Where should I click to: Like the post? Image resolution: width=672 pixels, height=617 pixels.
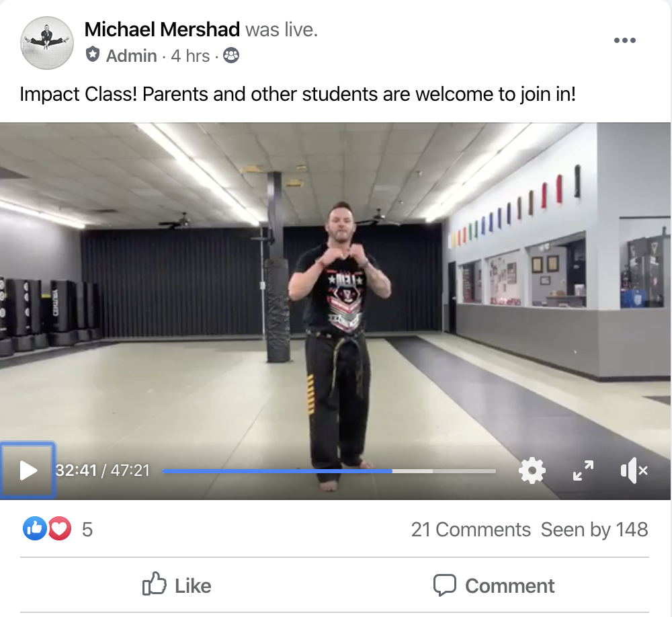click(177, 585)
